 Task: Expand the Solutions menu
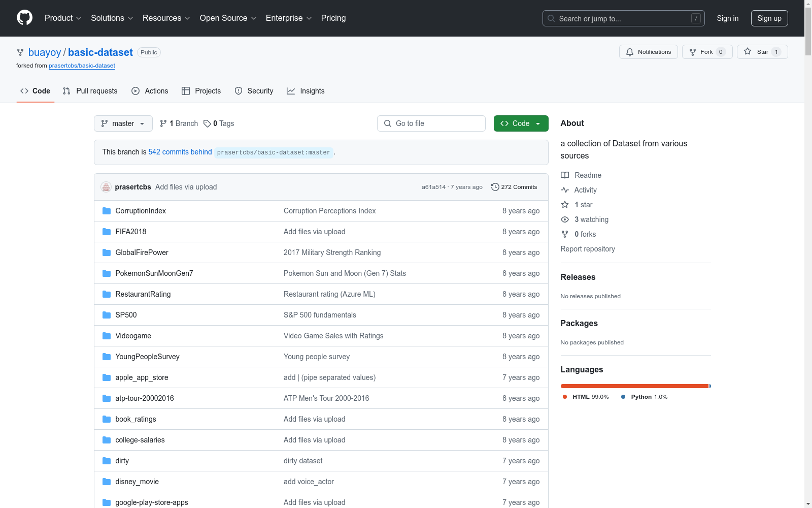click(112, 18)
